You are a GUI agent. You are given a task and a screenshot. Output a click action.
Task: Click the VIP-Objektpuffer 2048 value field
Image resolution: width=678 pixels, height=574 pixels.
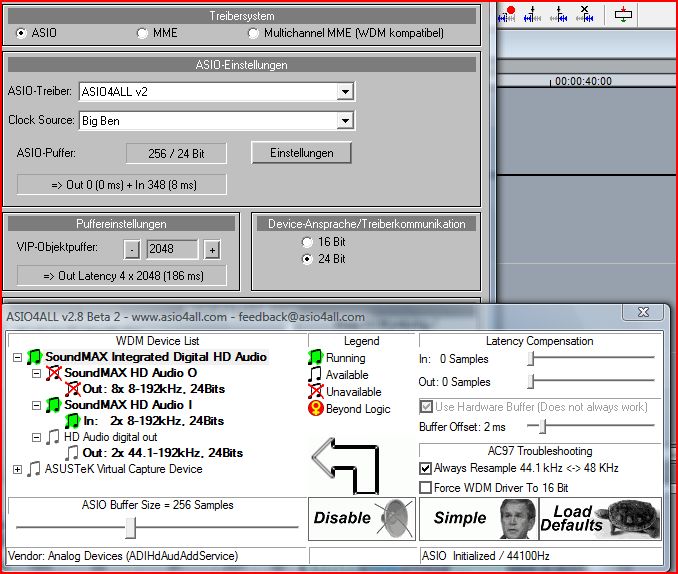click(x=172, y=249)
